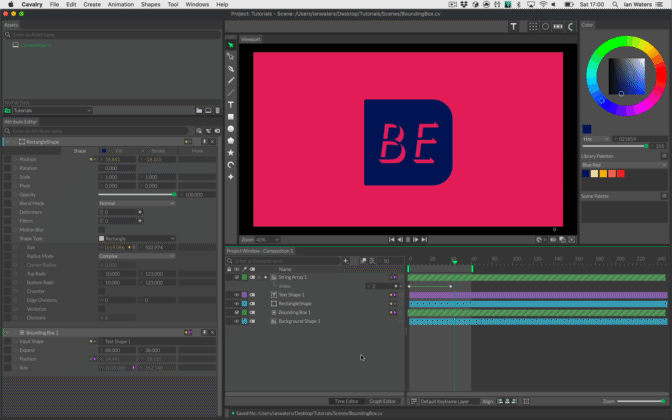Open the Blend Mode dropdown
Viewport: 672px width, 420px height.
(x=135, y=203)
